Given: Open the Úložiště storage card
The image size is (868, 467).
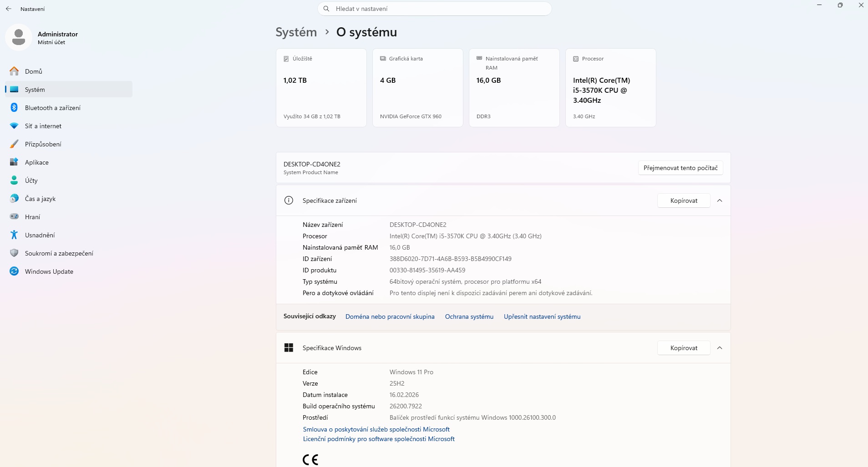Looking at the screenshot, I should (x=321, y=88).
